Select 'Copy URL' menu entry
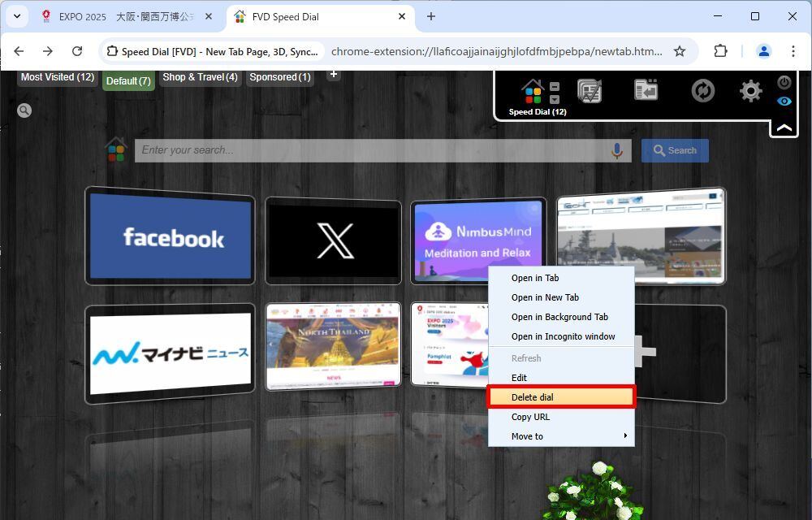812x520 pixels. tap(561, 417)
